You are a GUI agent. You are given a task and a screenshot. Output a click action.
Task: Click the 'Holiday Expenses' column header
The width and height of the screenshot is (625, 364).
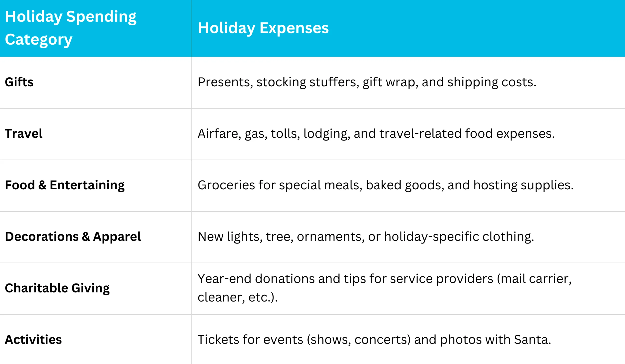[263, 28]
